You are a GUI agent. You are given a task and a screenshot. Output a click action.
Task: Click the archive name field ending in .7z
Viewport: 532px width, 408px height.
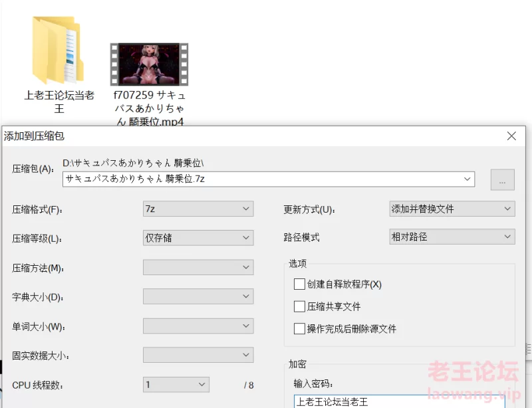pos(269,179)
